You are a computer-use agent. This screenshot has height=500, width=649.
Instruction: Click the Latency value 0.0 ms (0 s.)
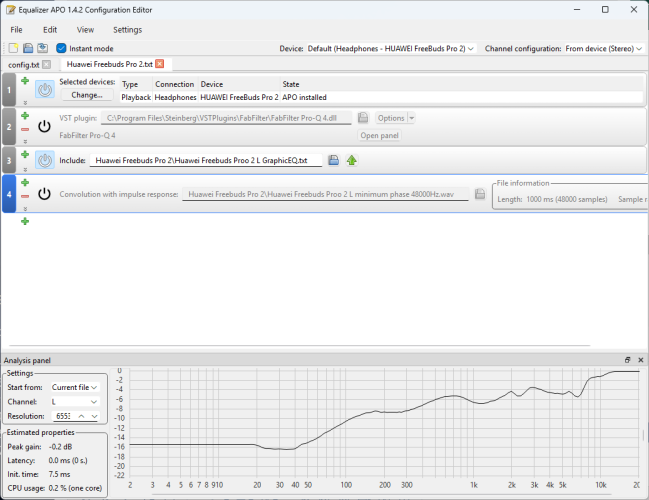[x=68, y=461]
